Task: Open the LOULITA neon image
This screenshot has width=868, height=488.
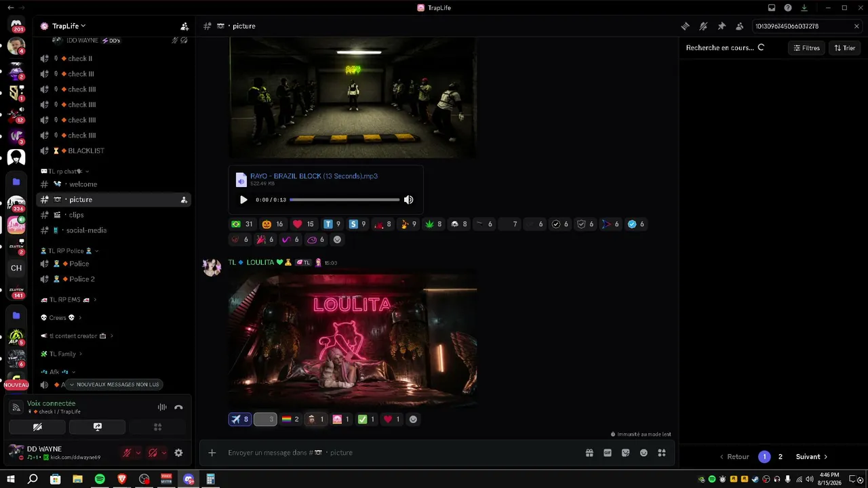Action: click(x=353, y=340)
